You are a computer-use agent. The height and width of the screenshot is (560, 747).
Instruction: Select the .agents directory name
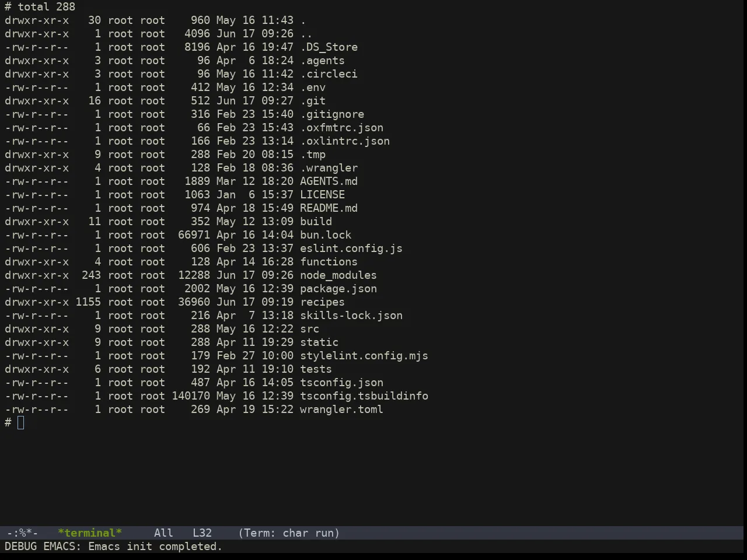point(322,61)
